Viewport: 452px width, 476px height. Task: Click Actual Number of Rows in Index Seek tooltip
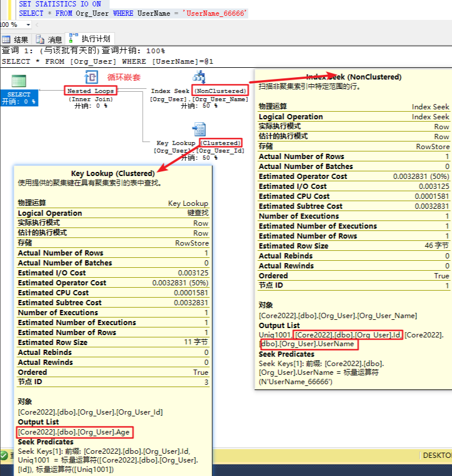click(x=354, y=157)
